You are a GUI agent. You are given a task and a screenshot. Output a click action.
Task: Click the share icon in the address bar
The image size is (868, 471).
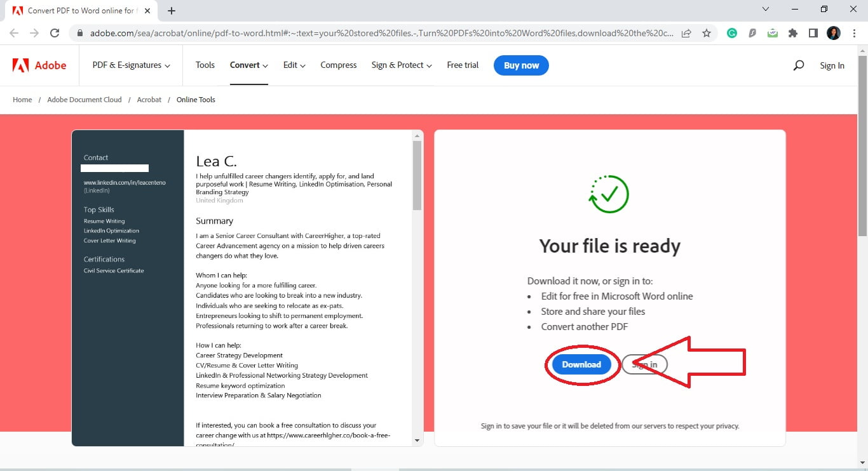[x=686, y=33]
